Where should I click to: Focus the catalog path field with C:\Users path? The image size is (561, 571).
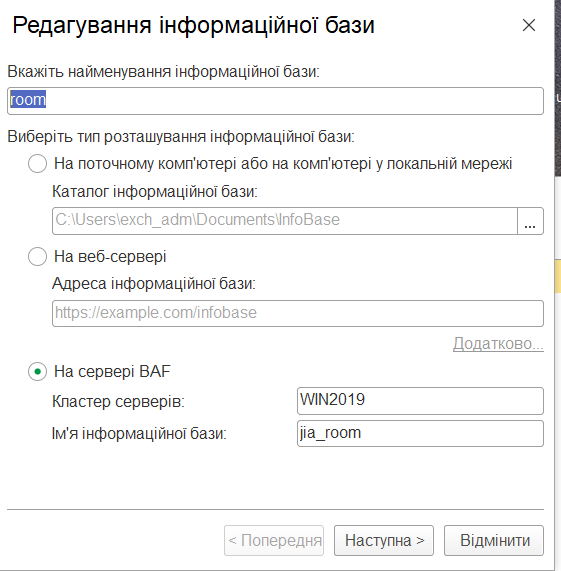tap(285, 221)
